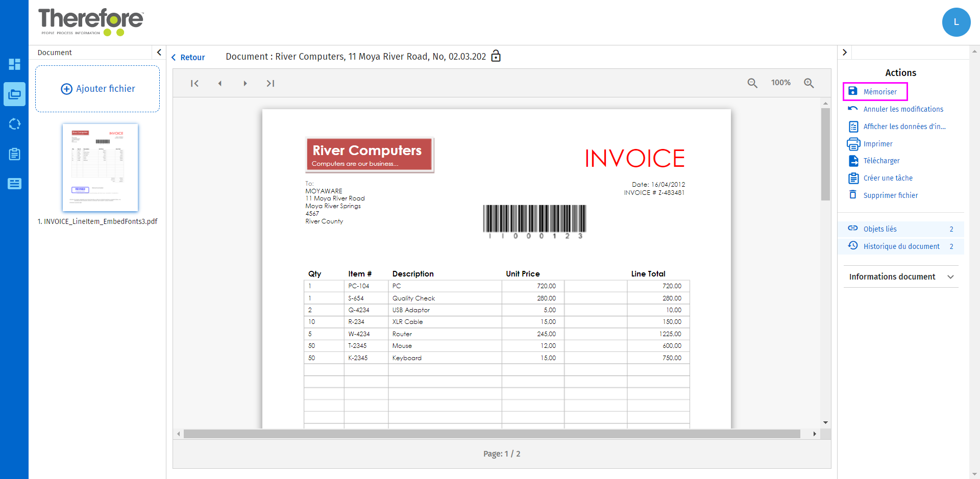Click scroll up arrow of document viewer
This screenshot has width=980, height=479.
[x=825, y=104]
